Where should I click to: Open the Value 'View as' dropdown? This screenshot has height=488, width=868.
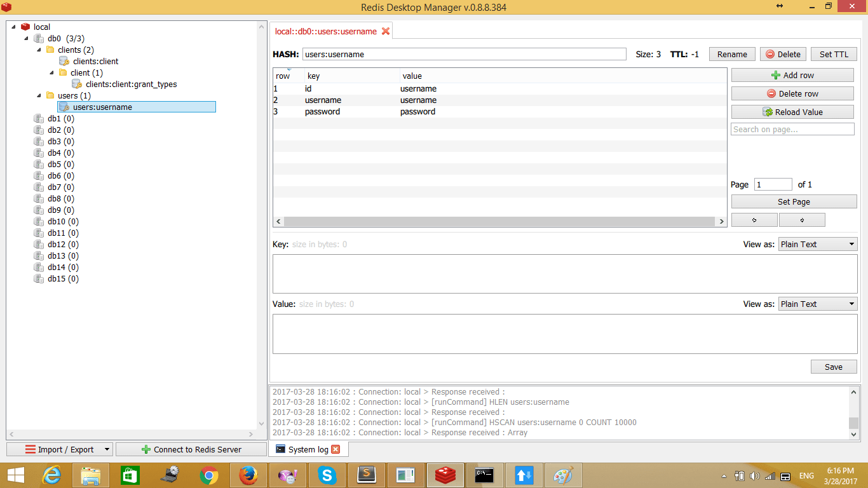pos(818,304)
